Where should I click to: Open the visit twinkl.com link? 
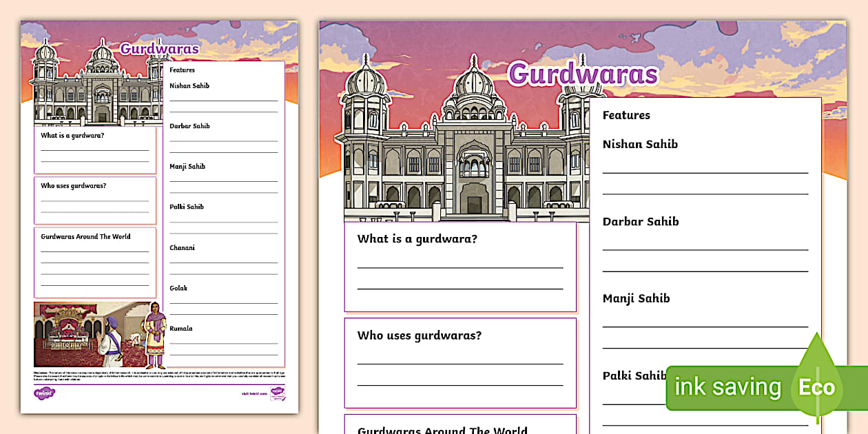[x=254, y=393]
